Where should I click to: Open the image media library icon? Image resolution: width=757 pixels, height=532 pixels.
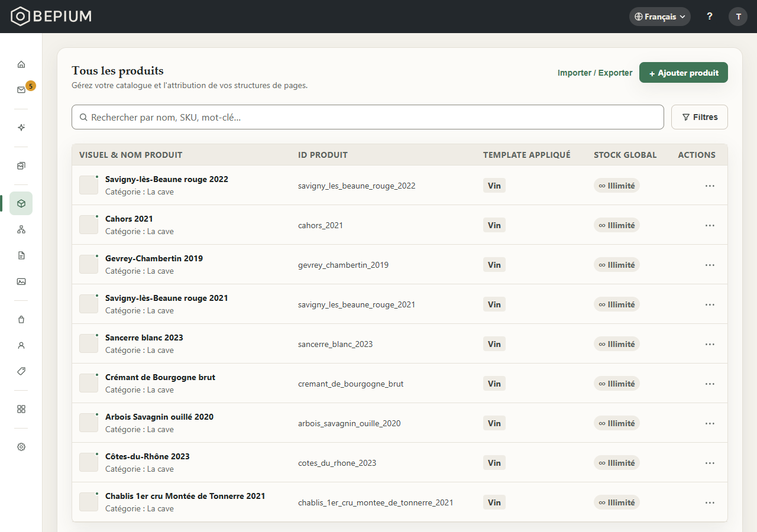pos(21,281)
